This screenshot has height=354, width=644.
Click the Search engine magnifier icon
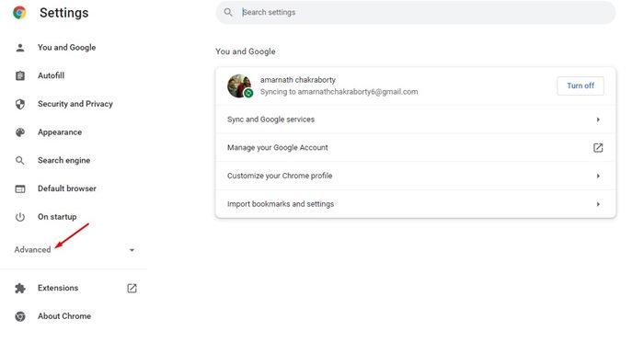19,161
